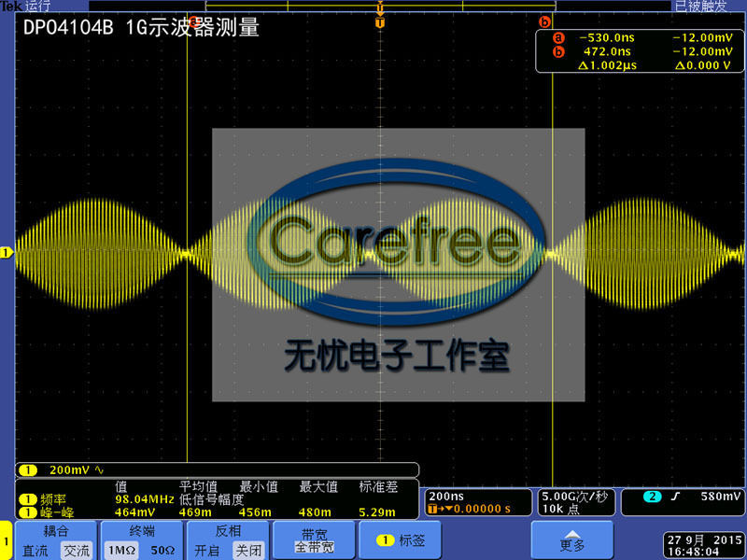Click the trigger delay T arrow icon
This screenshot has width=747, height=560.
(440, 509)
